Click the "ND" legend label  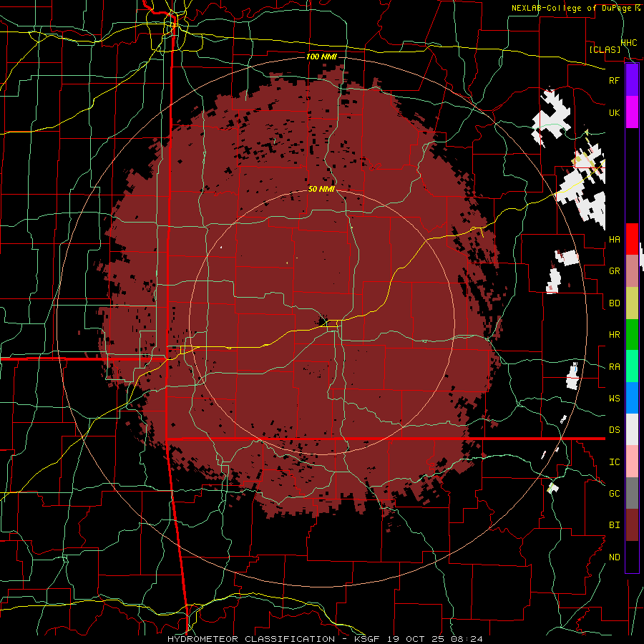point(614,557)
